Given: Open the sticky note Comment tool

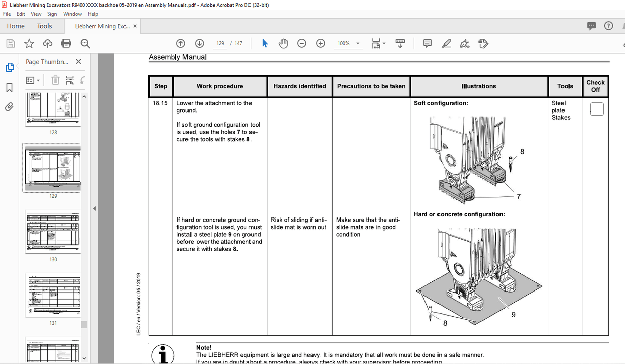Looking at the screenshot, I should pos(427,44).
